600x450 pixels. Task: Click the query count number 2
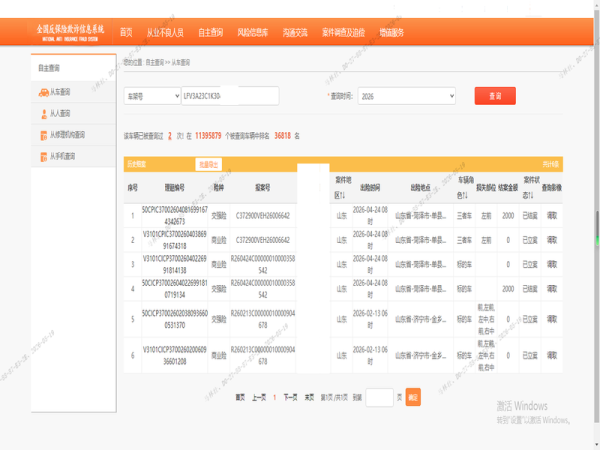click(170, 136)
